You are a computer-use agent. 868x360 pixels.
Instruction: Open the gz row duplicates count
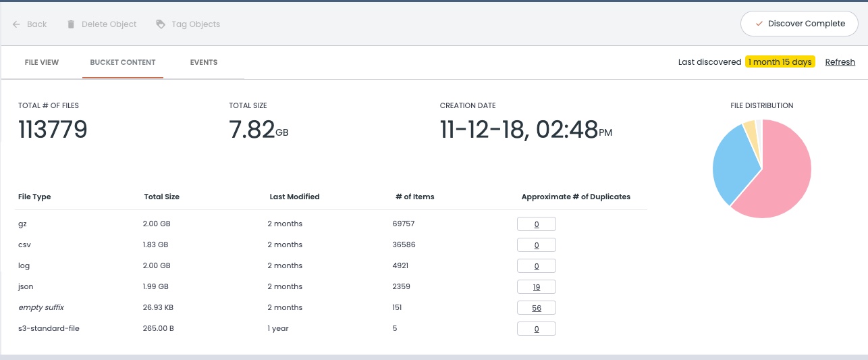pyautogui.click(x=537, y=224)
